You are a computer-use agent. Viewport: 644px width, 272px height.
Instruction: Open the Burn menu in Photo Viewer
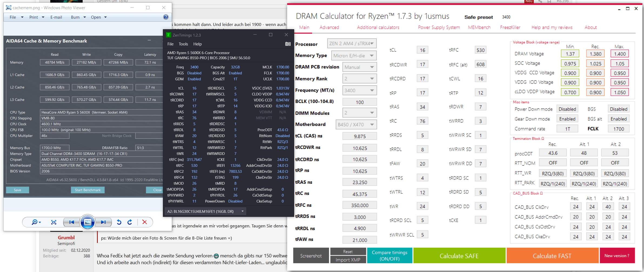click(x=78, y=17)
